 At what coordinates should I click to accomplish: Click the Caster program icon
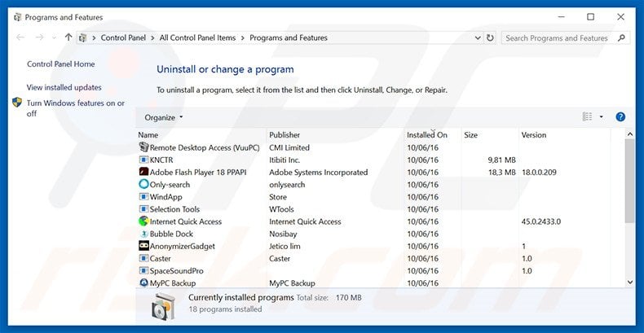coord(143,258)
